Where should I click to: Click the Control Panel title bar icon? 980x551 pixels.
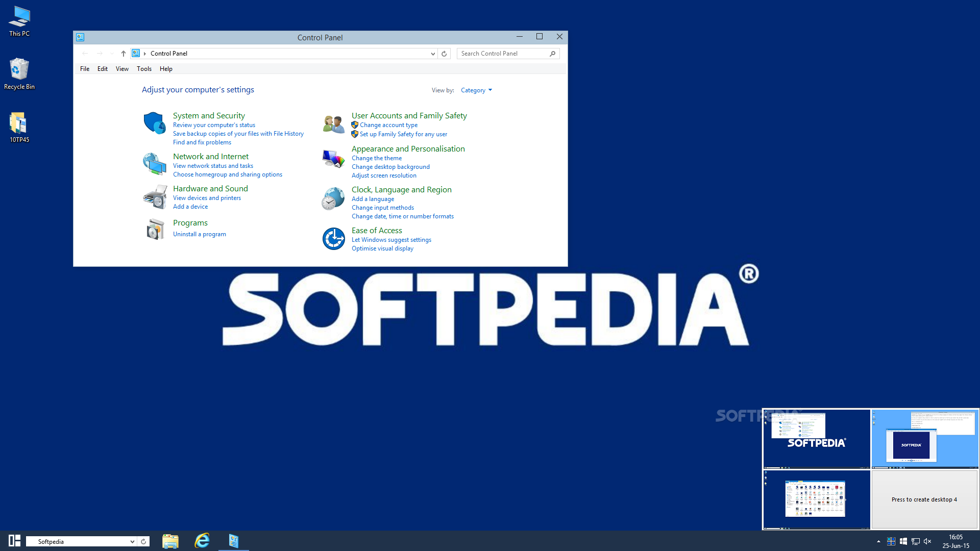[80, 37]
